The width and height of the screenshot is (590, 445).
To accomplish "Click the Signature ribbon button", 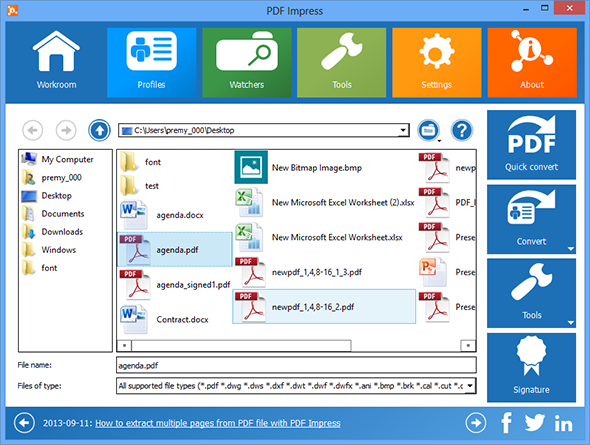I will (531, 368).
